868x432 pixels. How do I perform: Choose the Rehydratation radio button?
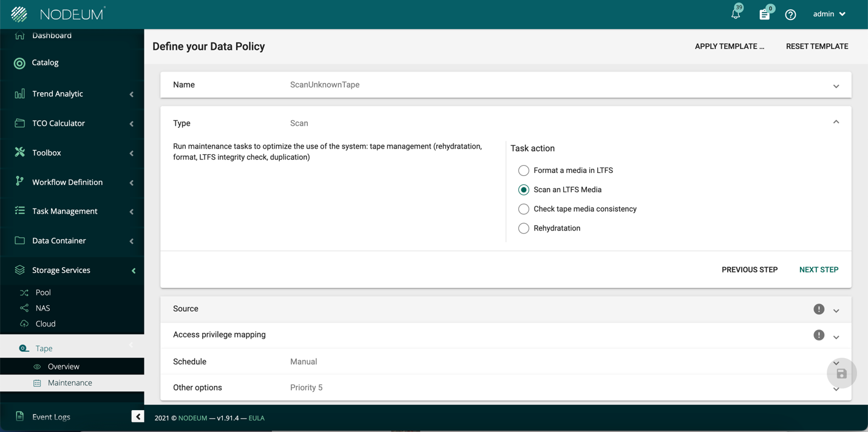(523, 229)
